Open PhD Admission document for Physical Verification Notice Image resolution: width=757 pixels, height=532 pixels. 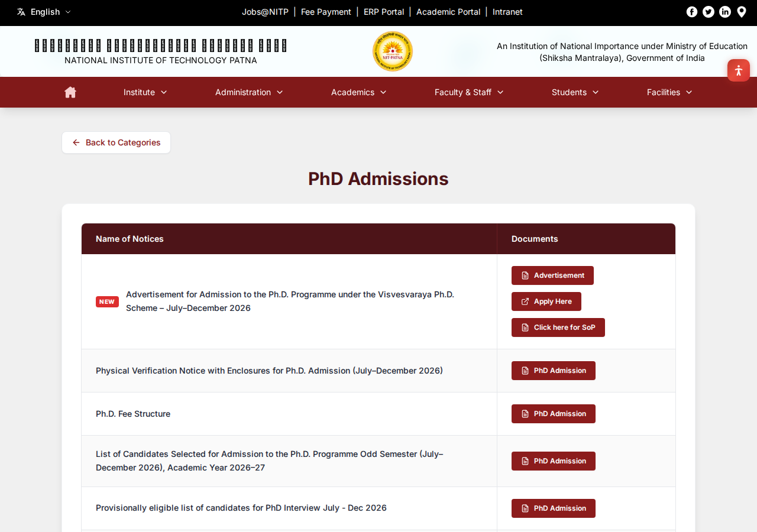pyautogui.click(x=554, y=371)
